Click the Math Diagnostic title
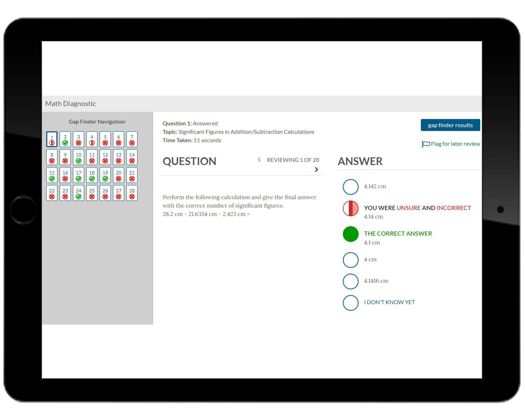525x420 pixels. click(x=70, y=104)
